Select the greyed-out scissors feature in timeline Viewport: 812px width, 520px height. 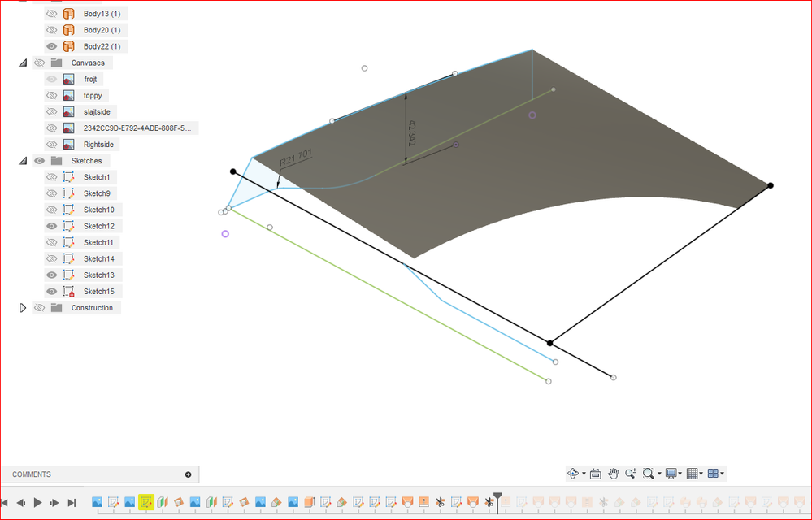click(603, 502)
